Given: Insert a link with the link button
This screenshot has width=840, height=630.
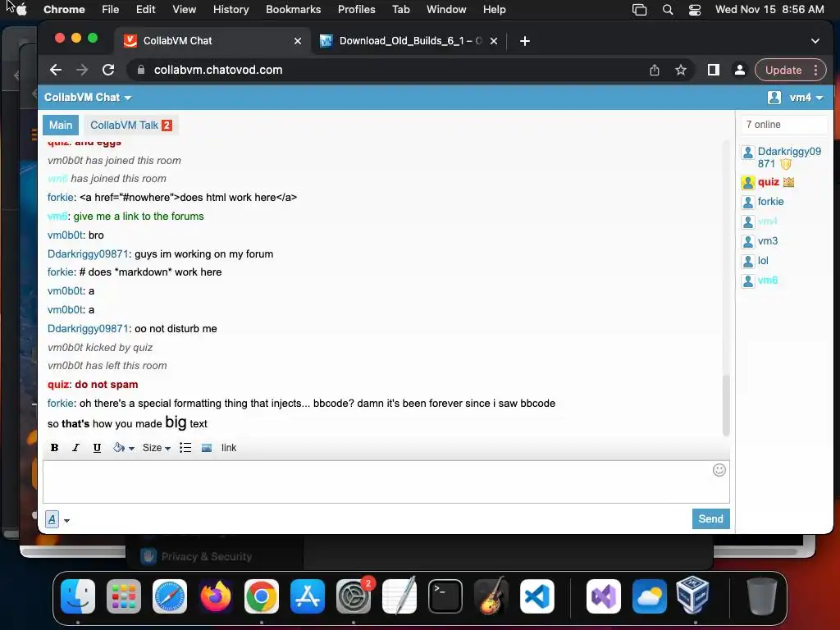Looking at the screenshot, I should [x=229, y=448].
